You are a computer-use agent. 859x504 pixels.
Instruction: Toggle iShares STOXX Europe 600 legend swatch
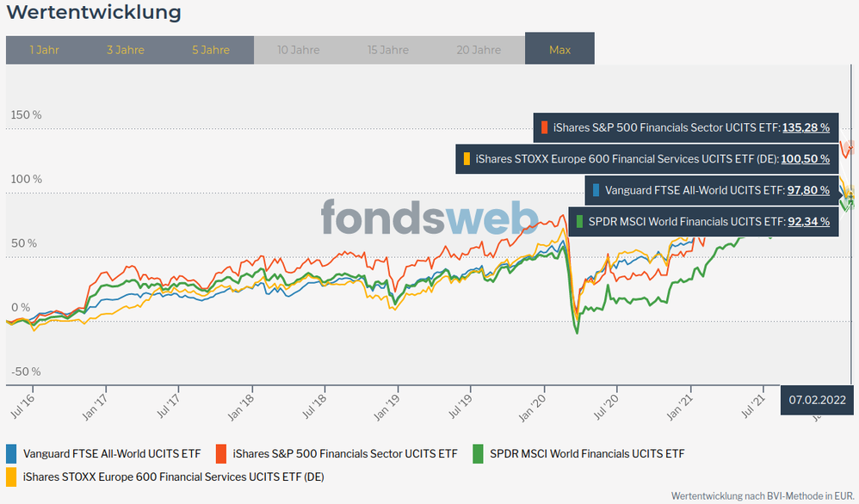(11, 476)
